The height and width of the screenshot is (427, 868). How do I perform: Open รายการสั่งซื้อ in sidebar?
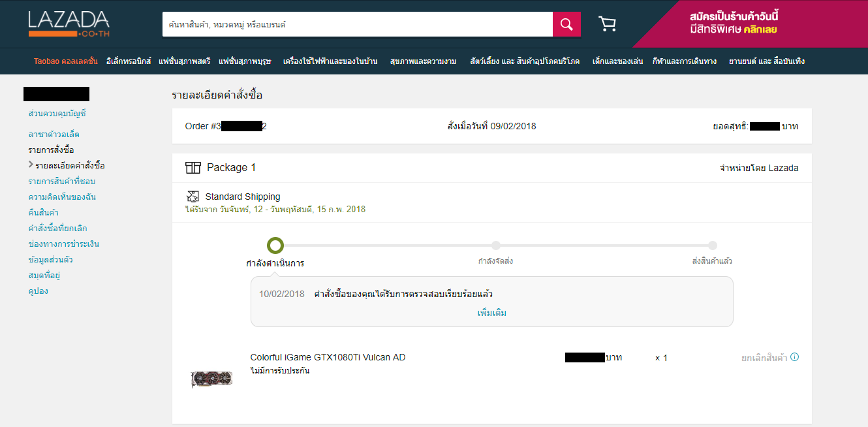[52, 150]
